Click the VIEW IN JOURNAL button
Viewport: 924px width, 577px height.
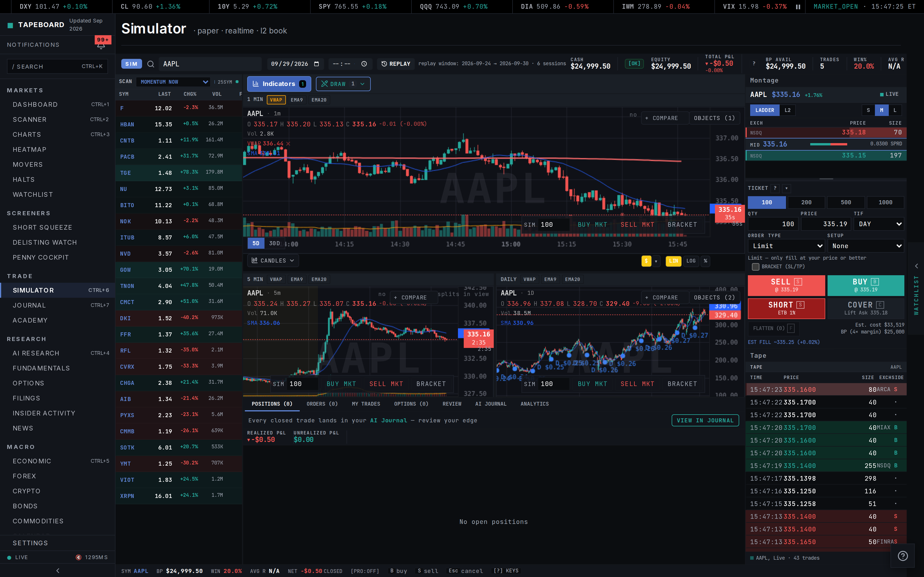[x=705, y=421]
